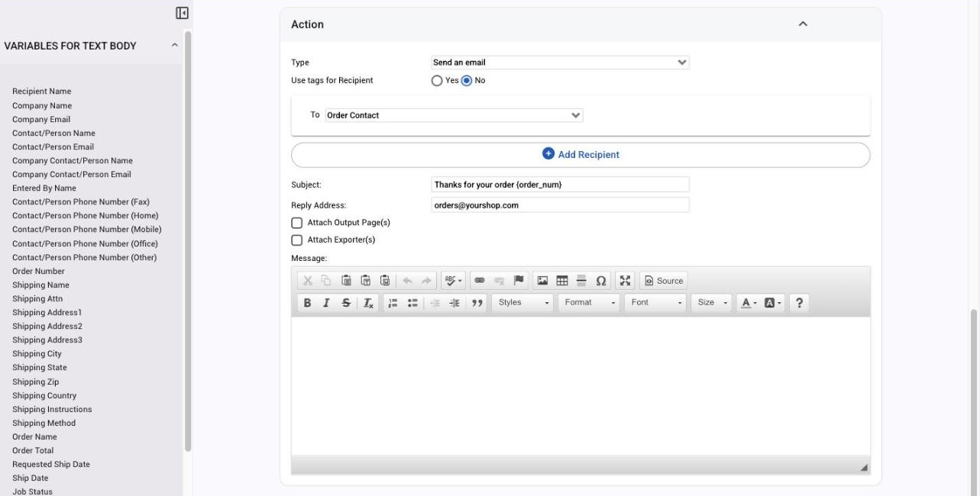
Task: Click the Remove Format icon
Action: (x=368, y=303)
